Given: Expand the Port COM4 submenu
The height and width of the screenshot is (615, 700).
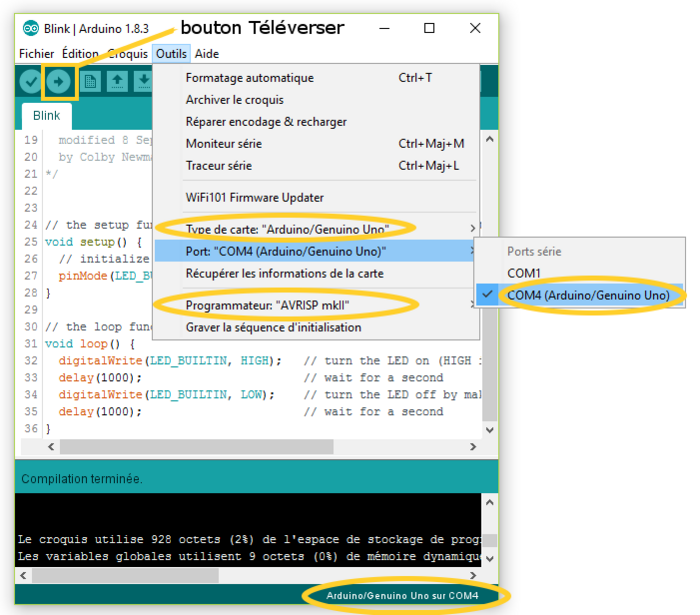Looking at the screenshot, I should (316, 251).
